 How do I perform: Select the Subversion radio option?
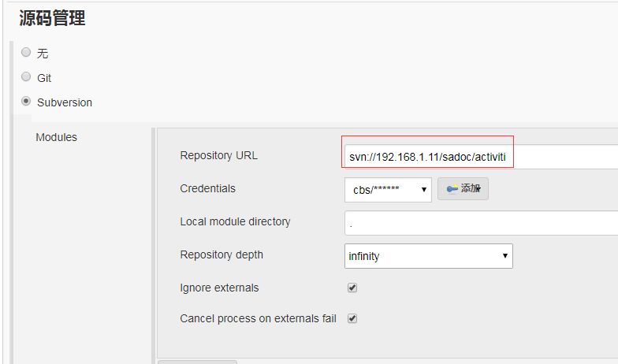tap(26, 101)
